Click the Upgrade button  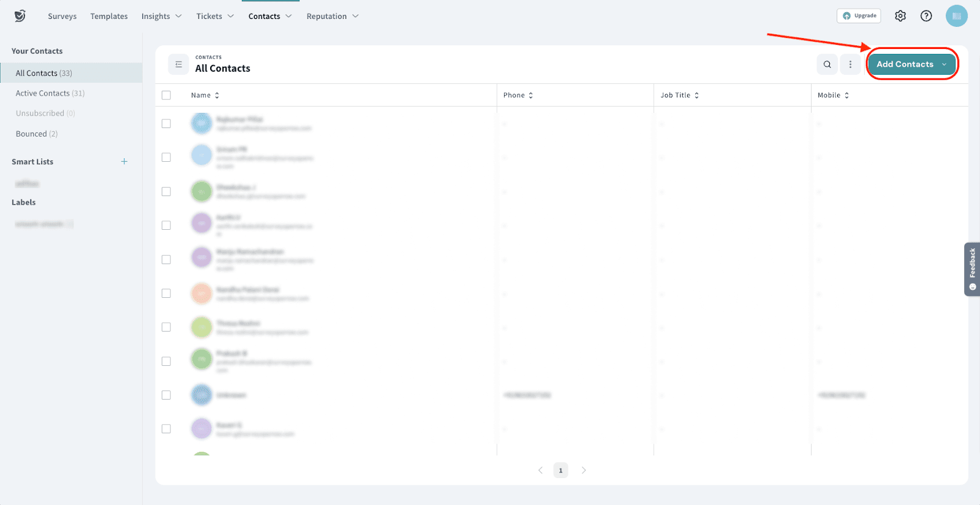859,16
